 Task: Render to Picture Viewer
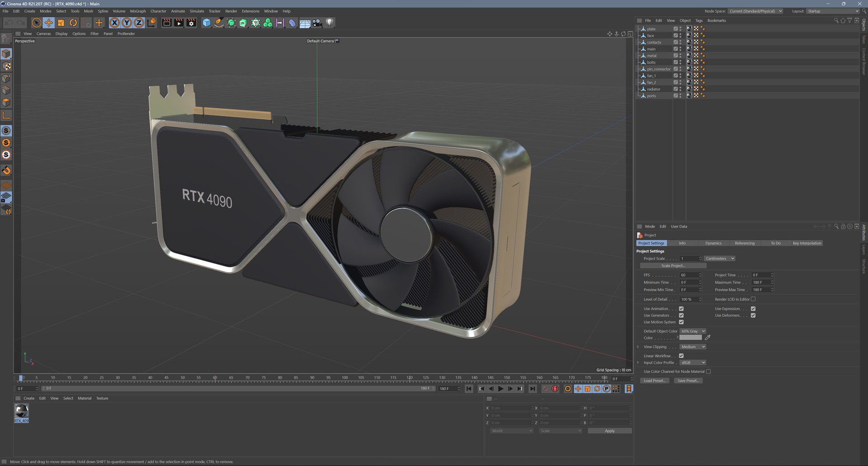179,23
